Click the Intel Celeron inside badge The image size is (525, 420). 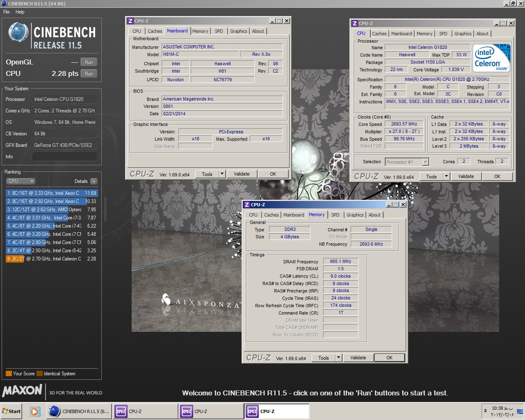[491, 58]
